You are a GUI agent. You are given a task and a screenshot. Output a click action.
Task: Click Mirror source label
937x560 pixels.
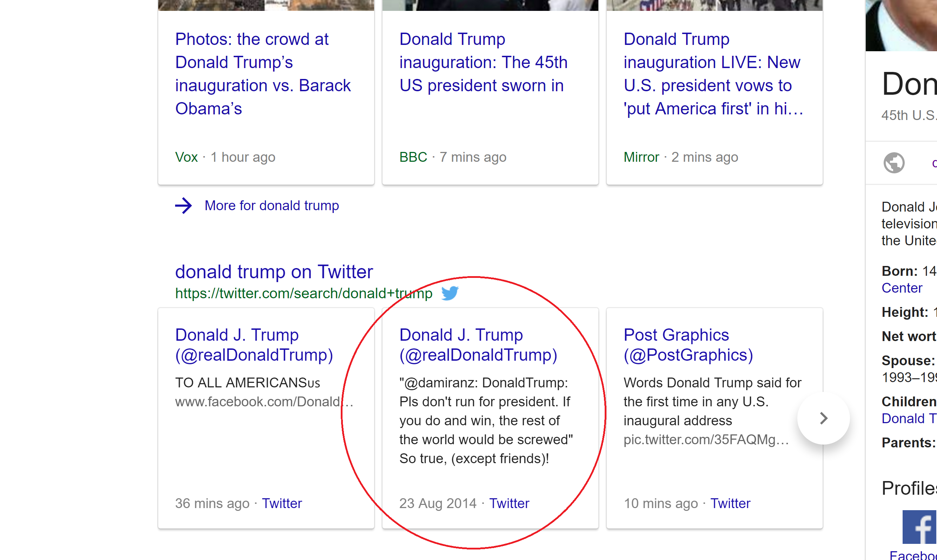click(x=641, y=157)
